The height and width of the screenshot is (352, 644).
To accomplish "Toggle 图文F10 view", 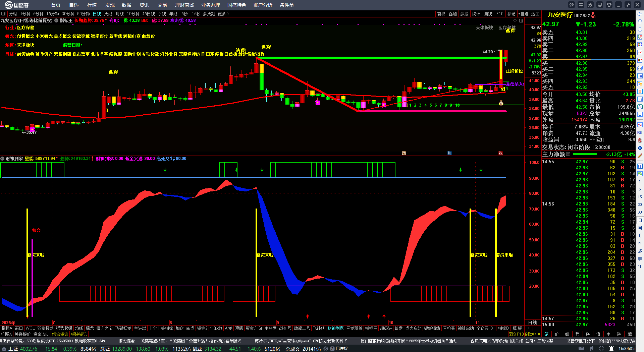I will (516, 334).
